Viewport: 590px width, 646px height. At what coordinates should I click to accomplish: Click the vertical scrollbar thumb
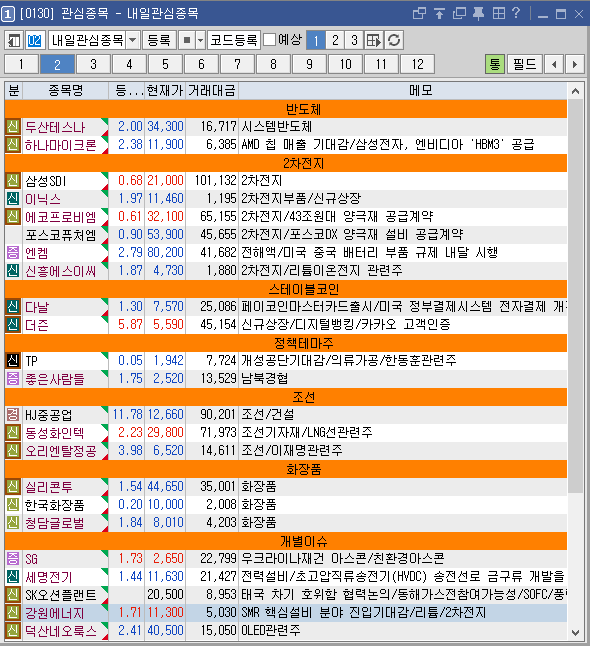point(575,295)
